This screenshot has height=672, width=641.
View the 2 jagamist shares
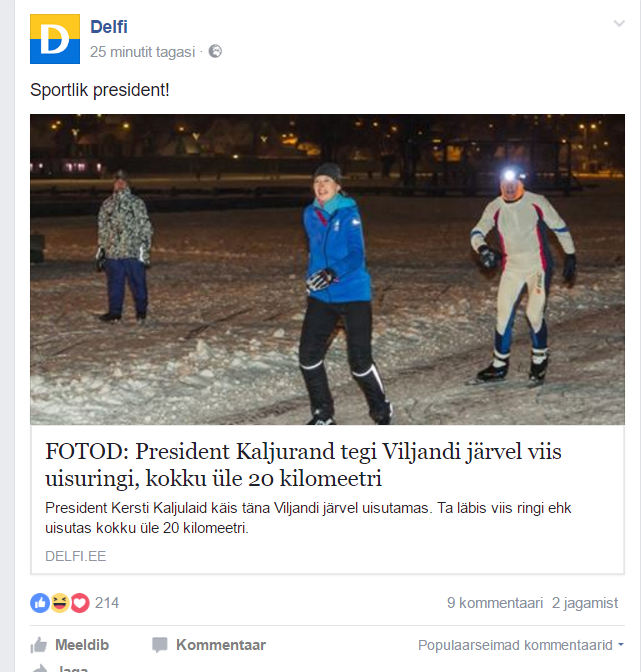click(585, 603)
